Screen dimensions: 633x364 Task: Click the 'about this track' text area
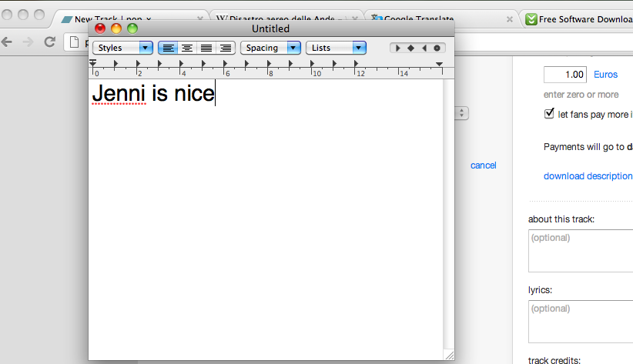click(581, 251)
